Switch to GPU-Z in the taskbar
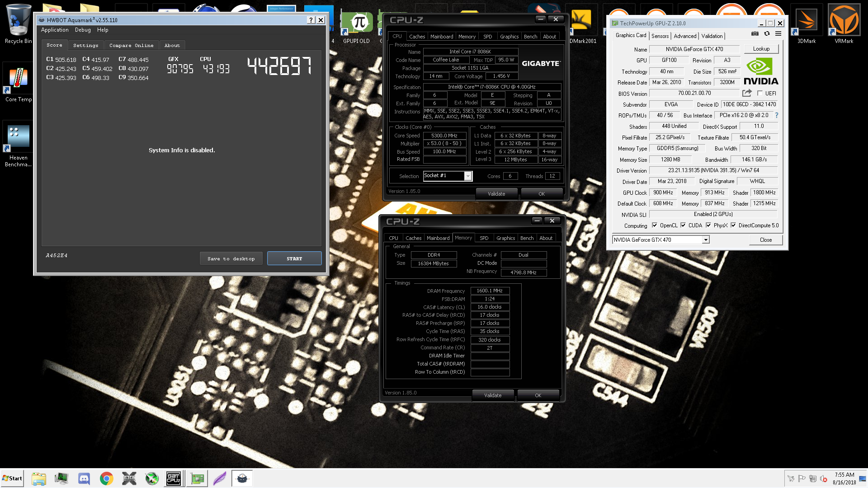This screenshot has width=868, height=488. coord(197,479)
